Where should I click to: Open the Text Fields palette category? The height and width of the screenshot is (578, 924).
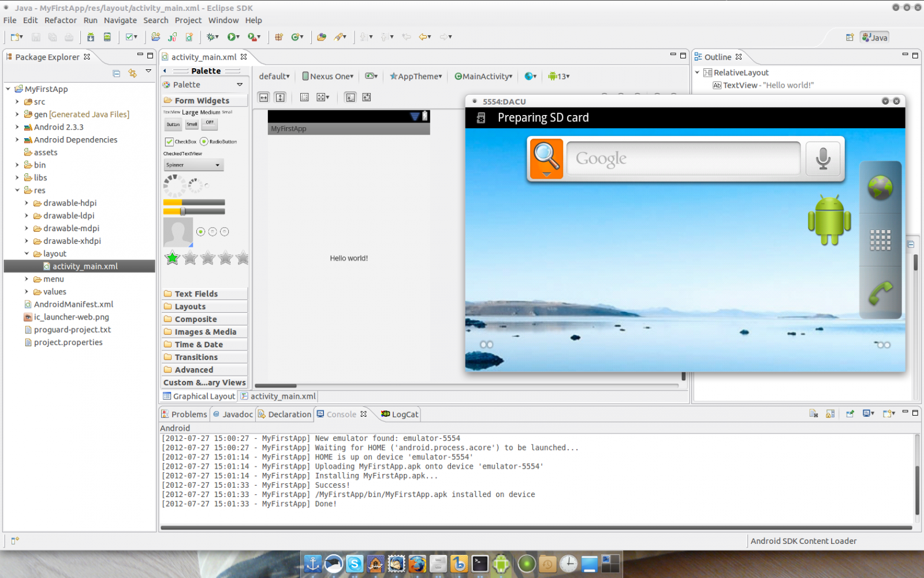(x=196, y=294)
